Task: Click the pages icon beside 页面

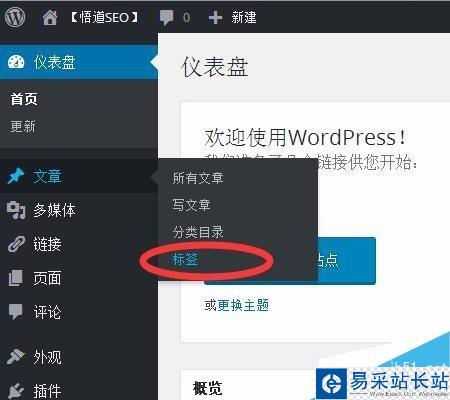Action: pos(16,278)
